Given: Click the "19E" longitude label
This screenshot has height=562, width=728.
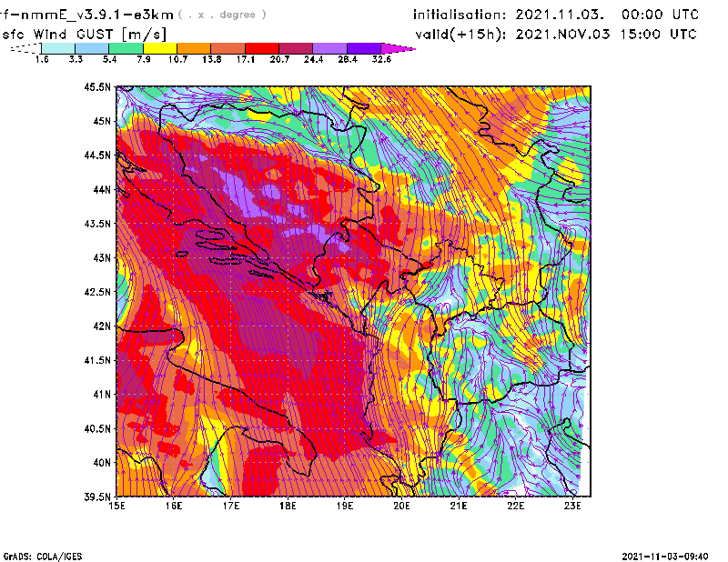Looking at the screenshot, I should coord(345,506).
